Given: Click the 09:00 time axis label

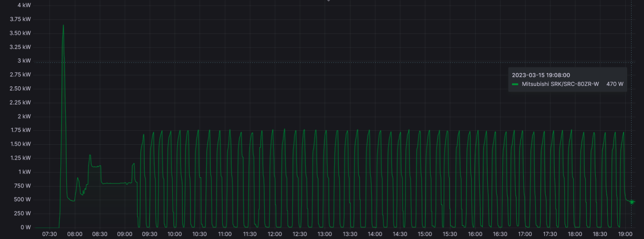Looking at the screenshot, I should coord(125,234).
